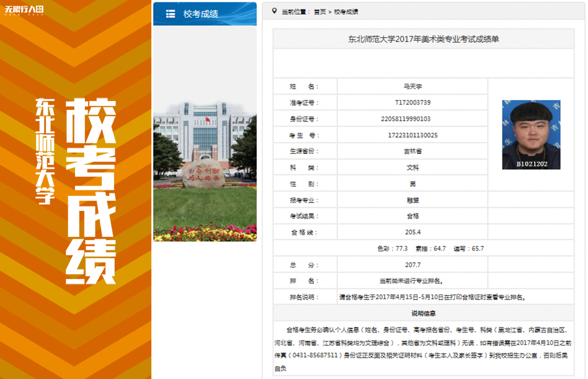588x379 pixels.
Task: Select the gender value 男
Action: (412, 184)
